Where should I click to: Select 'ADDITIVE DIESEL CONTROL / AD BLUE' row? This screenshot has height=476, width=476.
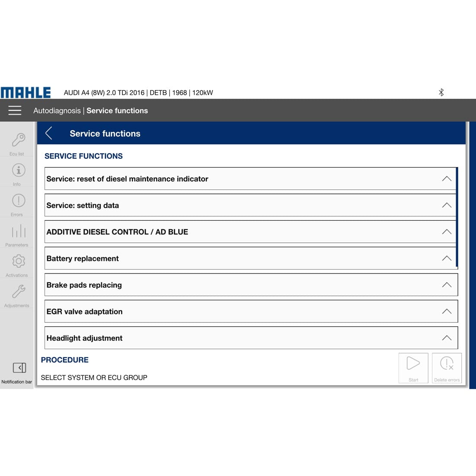[251, 232]
